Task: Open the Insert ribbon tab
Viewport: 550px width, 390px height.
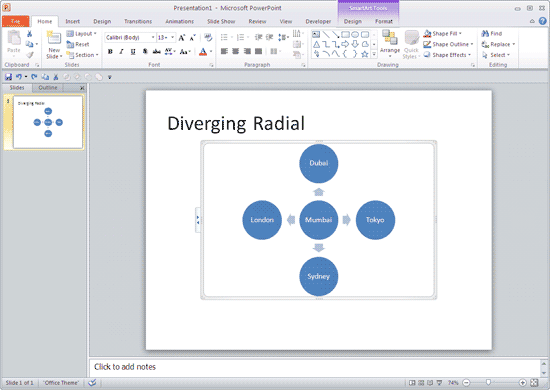Action: [73, 21]
